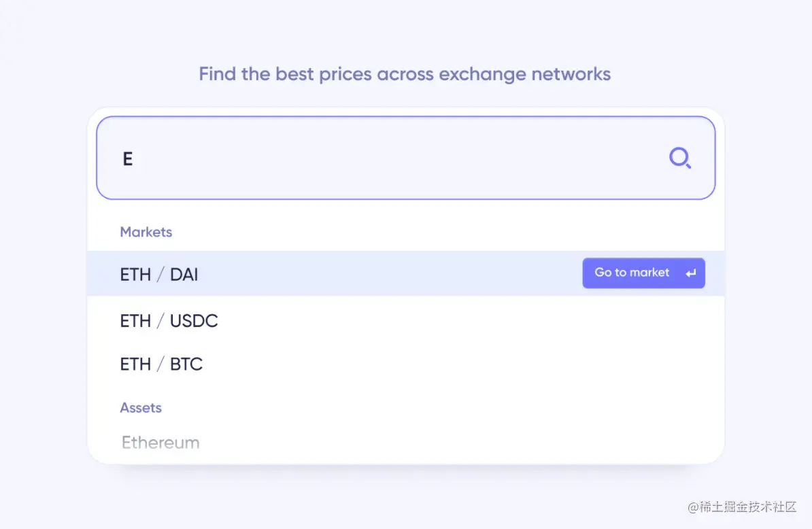
Task: Click the USDC token label
Action: click(x=194, y=321)
